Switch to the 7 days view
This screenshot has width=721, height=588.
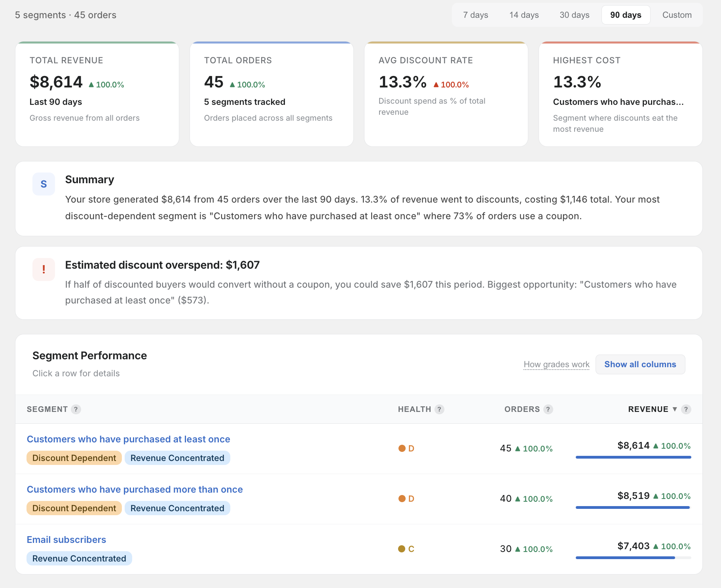click(476, 15)
